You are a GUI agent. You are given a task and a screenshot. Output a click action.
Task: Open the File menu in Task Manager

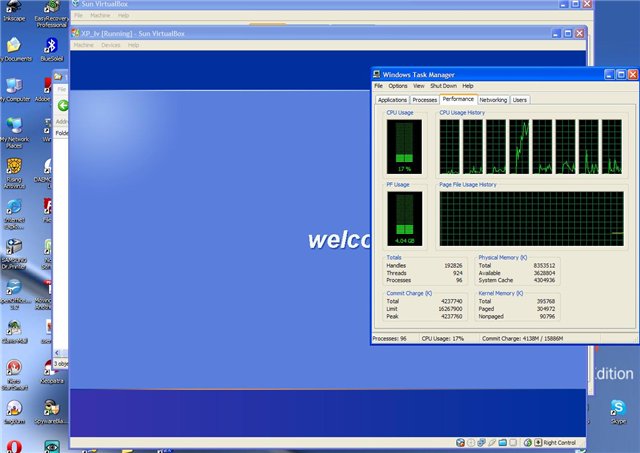coord(378,86)
